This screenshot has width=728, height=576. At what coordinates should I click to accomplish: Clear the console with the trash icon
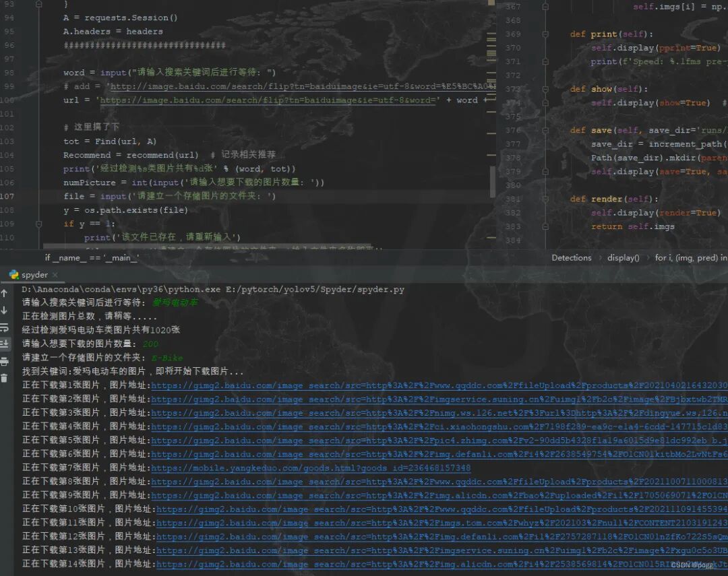pos(4,379)
